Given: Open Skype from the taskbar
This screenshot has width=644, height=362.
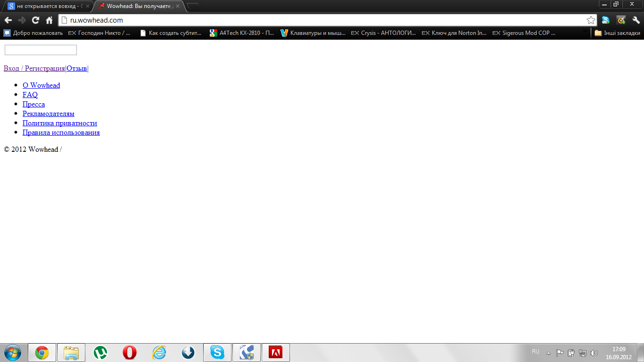Looking at the screenshot, I should [217, 353].
